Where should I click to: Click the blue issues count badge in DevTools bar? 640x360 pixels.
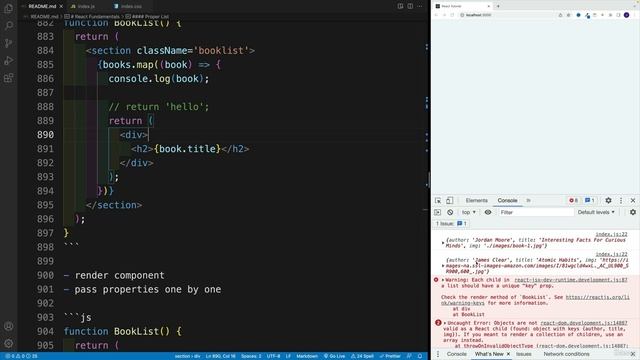589,200
